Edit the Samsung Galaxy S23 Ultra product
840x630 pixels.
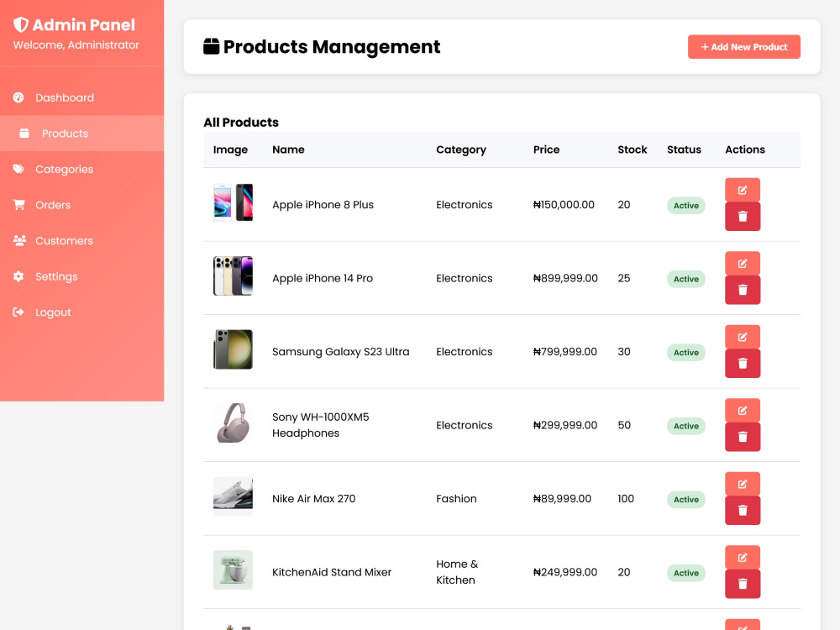click(x=743, y=337)
